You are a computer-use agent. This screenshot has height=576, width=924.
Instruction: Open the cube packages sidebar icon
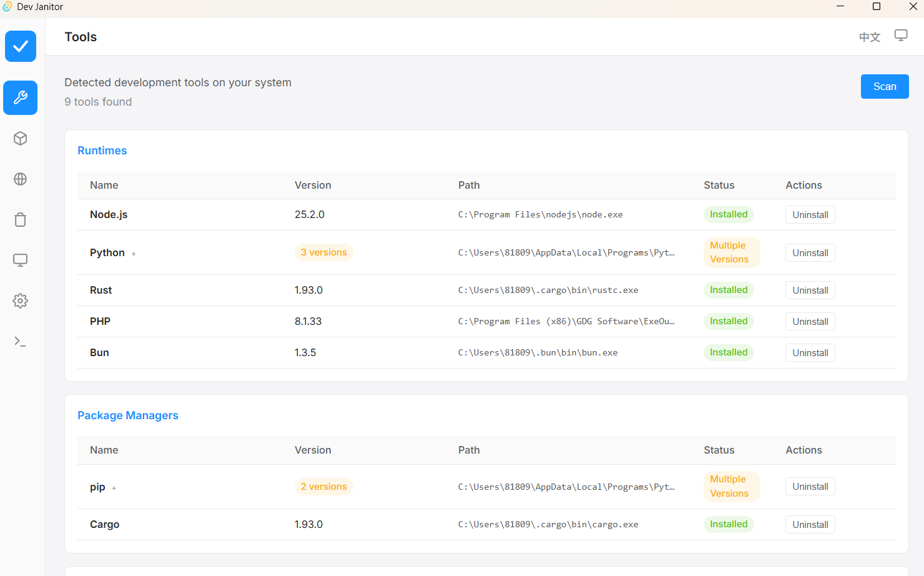click(20, 139)
